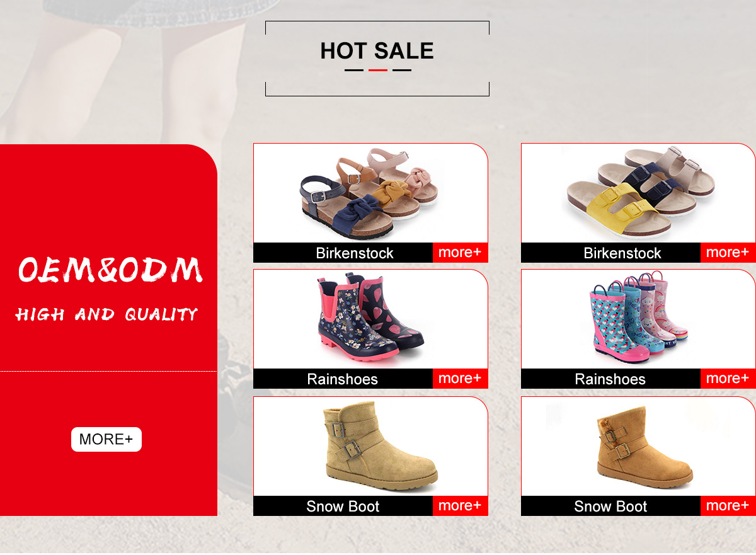
Task: View the bow sandals product image
Action: (x=370, y=193)
